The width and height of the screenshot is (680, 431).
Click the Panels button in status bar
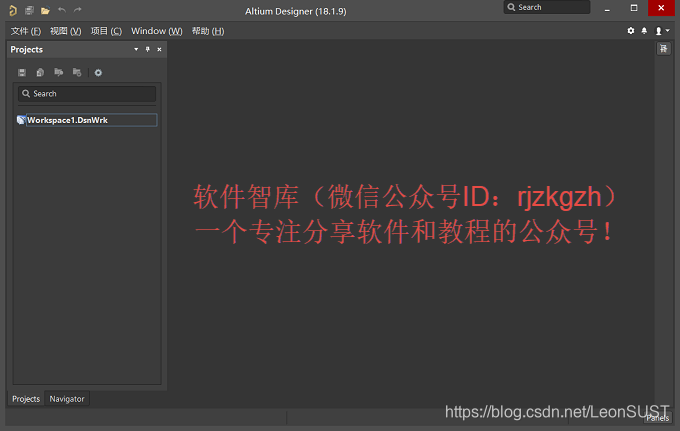click(657, 418)
